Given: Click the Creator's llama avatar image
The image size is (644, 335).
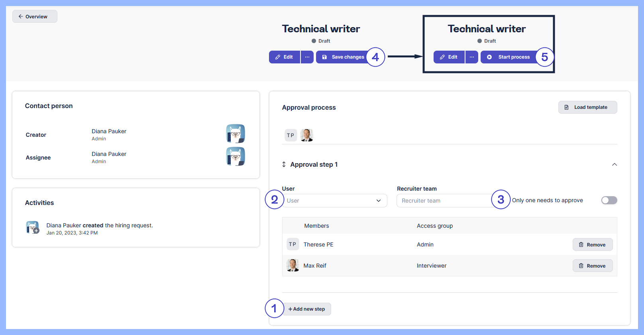Looking at the screenshot, I should [236, 134].
